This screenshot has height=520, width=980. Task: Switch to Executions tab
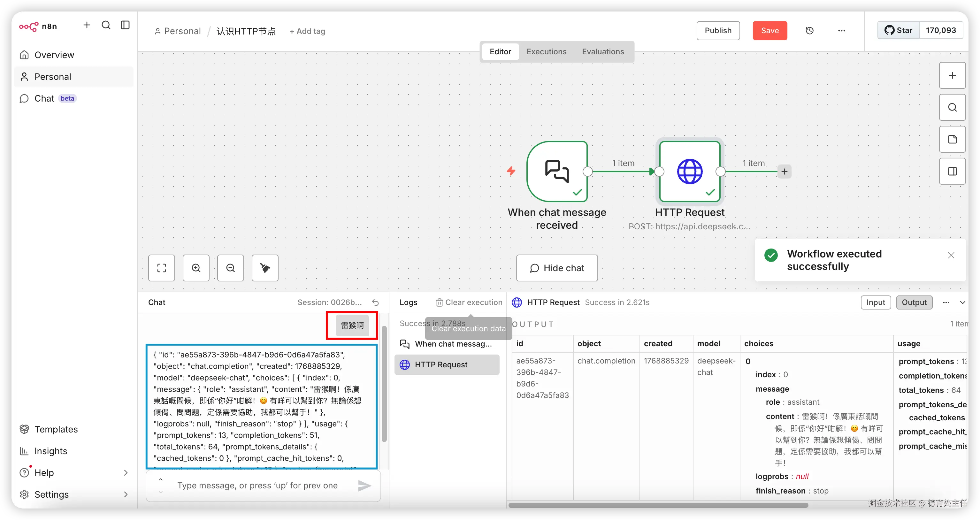(546, 52)
